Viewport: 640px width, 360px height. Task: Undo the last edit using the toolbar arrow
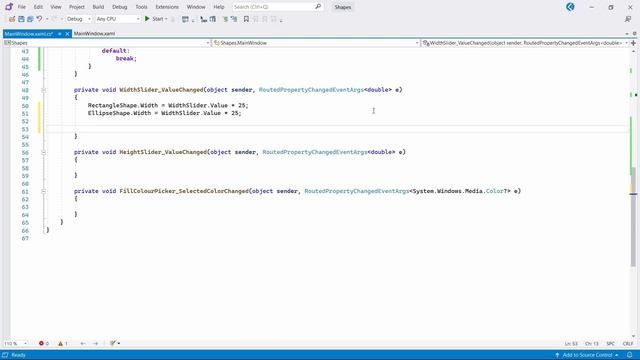pos(39,19)
